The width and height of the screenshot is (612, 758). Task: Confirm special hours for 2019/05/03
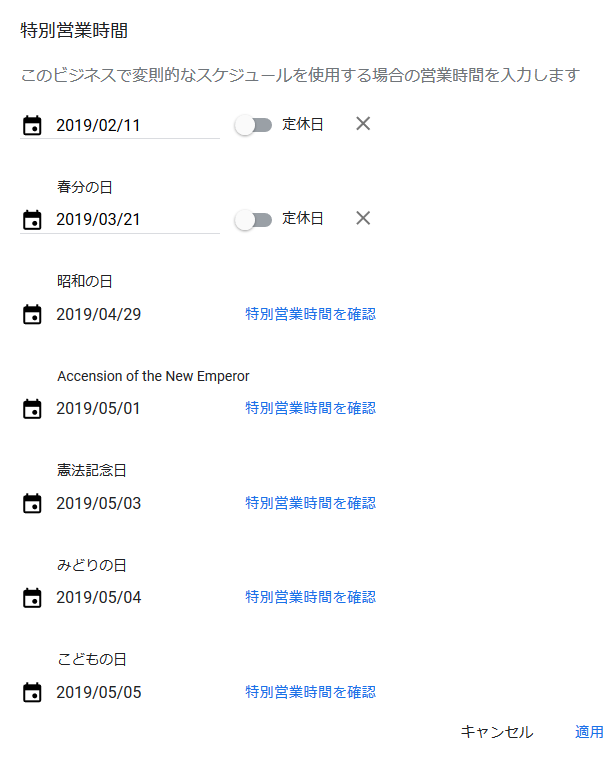tap(310, 503)
